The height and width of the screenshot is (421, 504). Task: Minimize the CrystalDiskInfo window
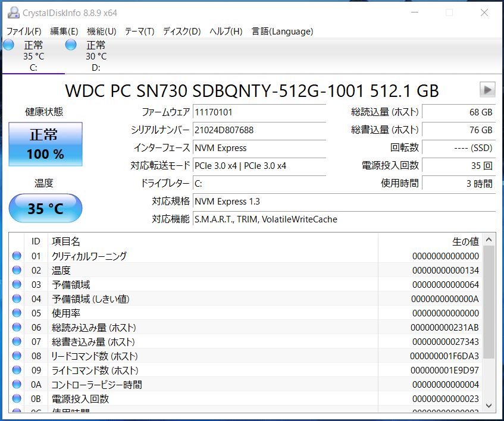point(415,12)
